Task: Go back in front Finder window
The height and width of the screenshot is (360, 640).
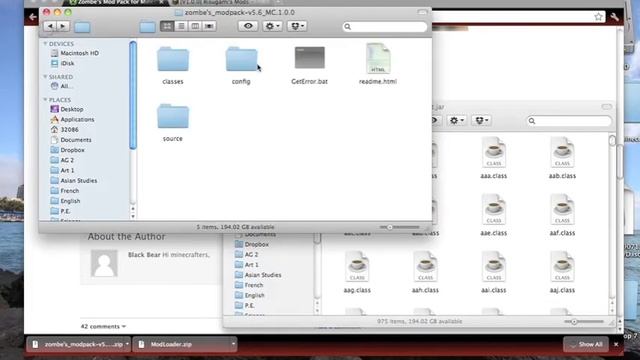Action: click(x=50, y=26)
